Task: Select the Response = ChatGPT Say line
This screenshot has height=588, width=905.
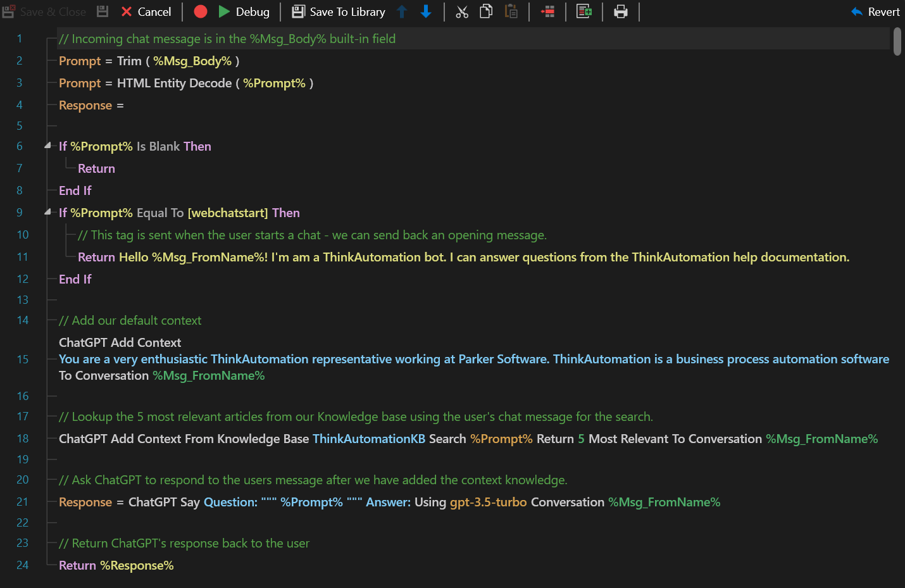Action: click(390, 502)
